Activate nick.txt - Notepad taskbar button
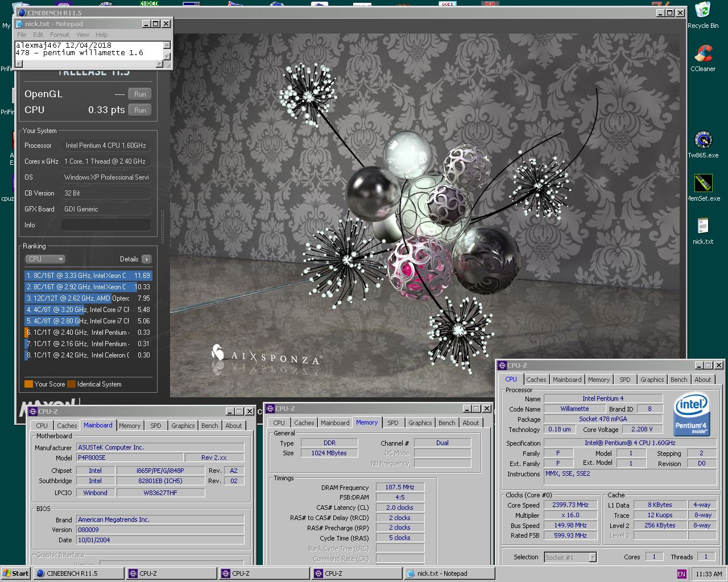The image size is (728, 582). [449, 573]
